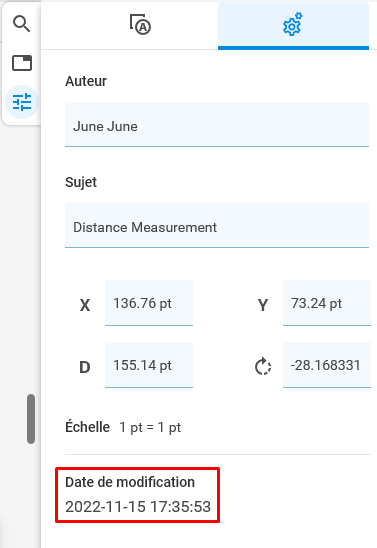Screen dimensions: 377x548
Task: Click the bold X coordinate label
Action: click(x=85, y=305)
